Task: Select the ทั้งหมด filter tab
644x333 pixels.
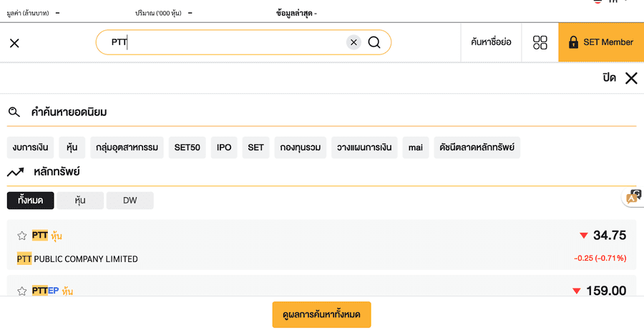Action: [x=31, y=201]
